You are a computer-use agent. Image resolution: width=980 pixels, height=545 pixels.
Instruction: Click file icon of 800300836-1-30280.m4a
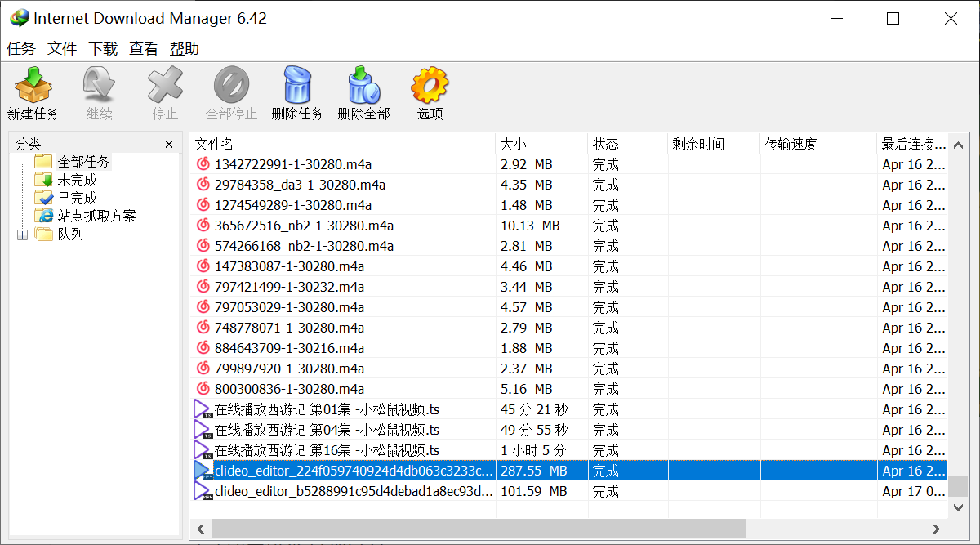203,389
